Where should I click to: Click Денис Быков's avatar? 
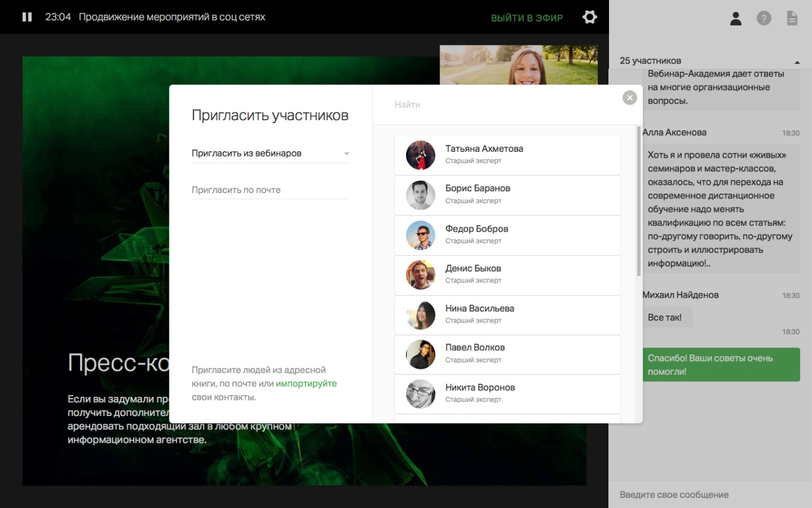pos(420,275)
